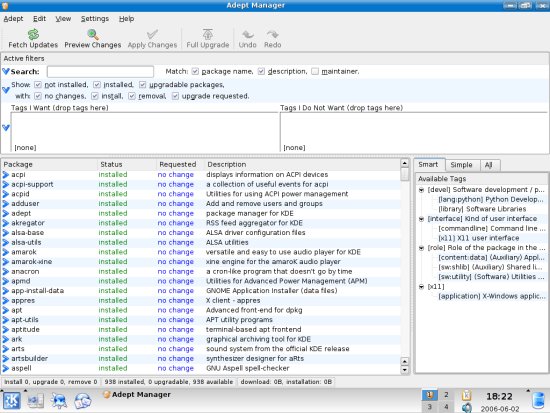This screenshot has width=550, height=413.
Task: Click the volume speaker tray icon
Action: click(x=467, y=407)
